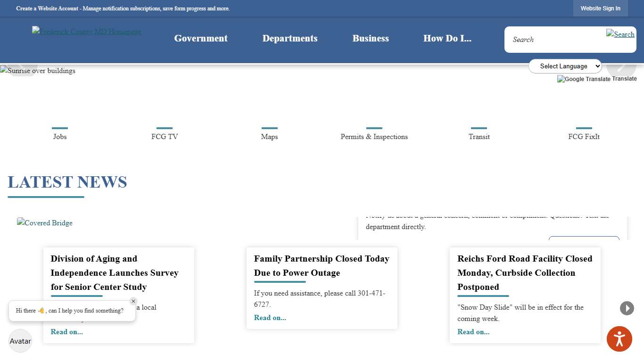This screenshot has width=644, height=362.
Task: Expand the Select Language dropdown
Action: click(565, 66)
